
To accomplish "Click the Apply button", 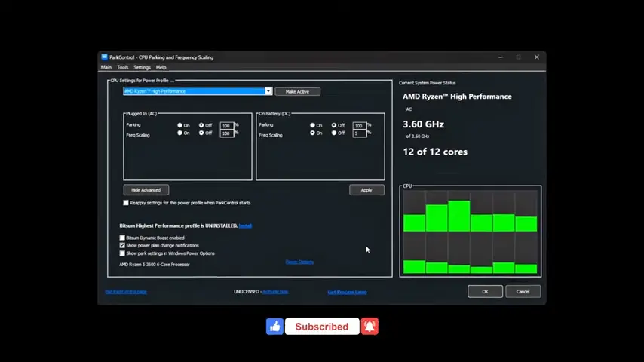I will (366, 190).
